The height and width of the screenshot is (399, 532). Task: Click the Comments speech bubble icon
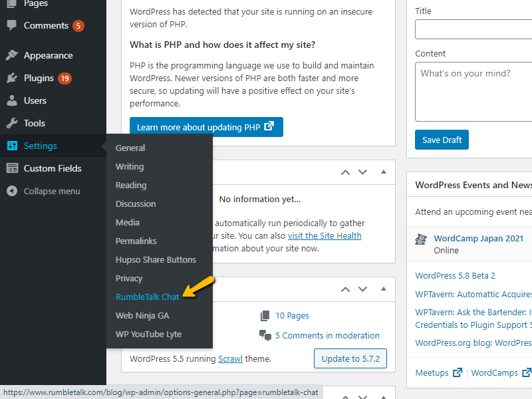point(12,25)
